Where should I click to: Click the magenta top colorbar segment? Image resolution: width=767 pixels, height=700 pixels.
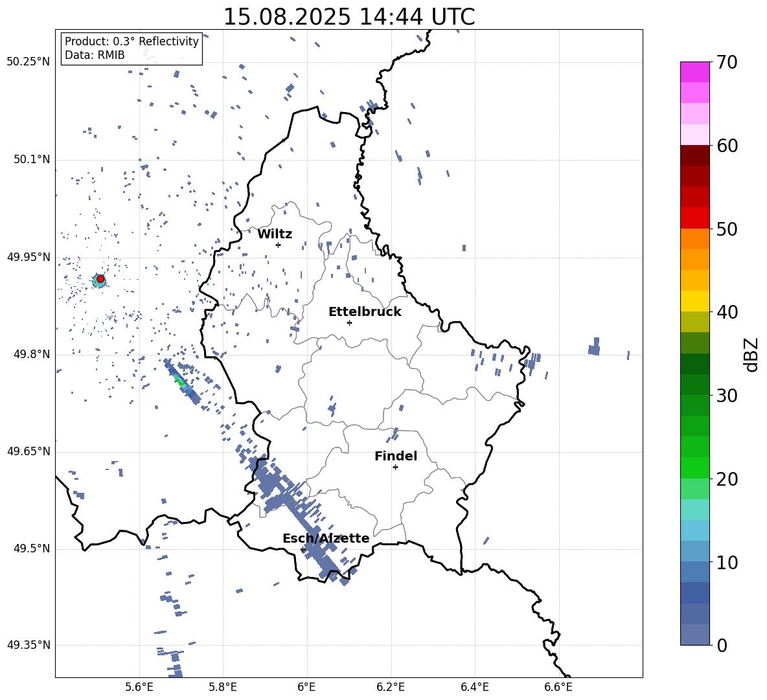[694, 73]
